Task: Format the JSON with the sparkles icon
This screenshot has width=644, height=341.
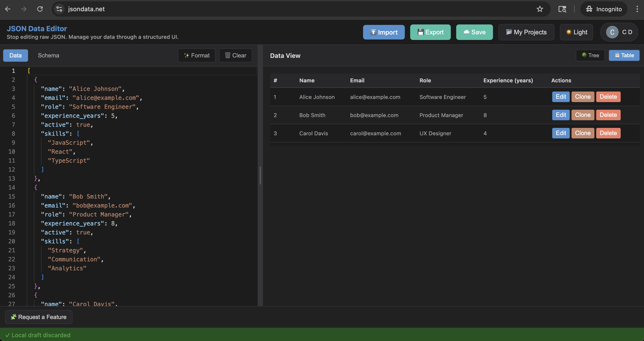Action: coord(197,55)
